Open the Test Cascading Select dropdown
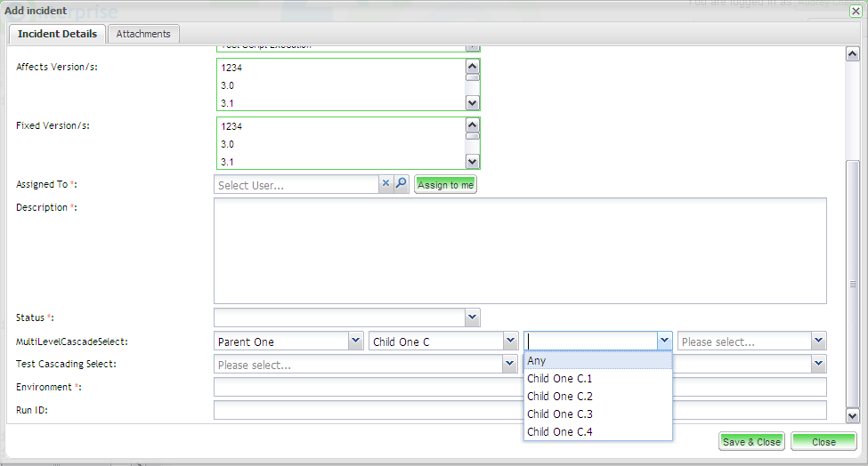 tap(509, 364)
